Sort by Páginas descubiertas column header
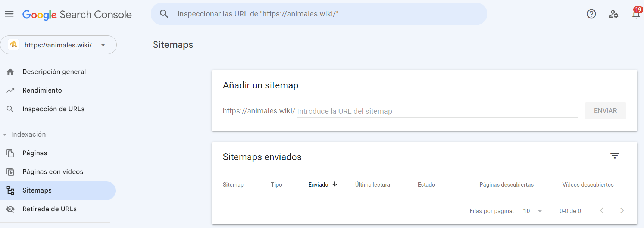Viewport: 644px width, 228px height. pos(506,185)
